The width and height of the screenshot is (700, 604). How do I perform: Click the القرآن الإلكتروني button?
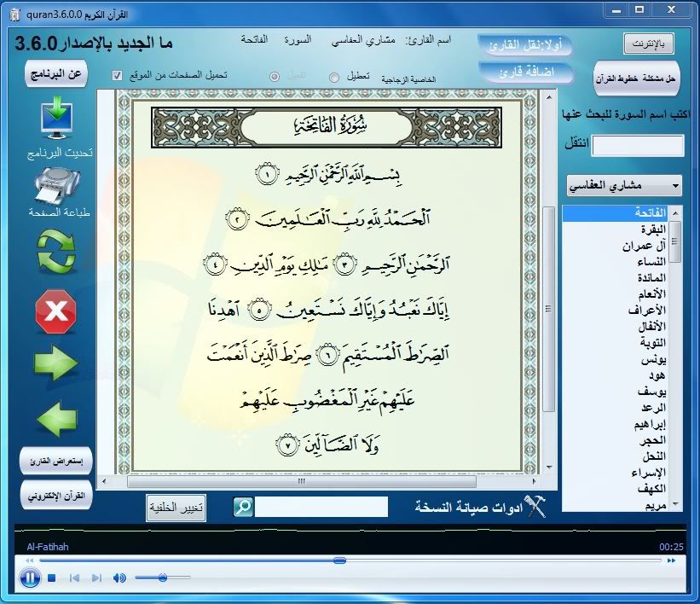tap(56, 496)
